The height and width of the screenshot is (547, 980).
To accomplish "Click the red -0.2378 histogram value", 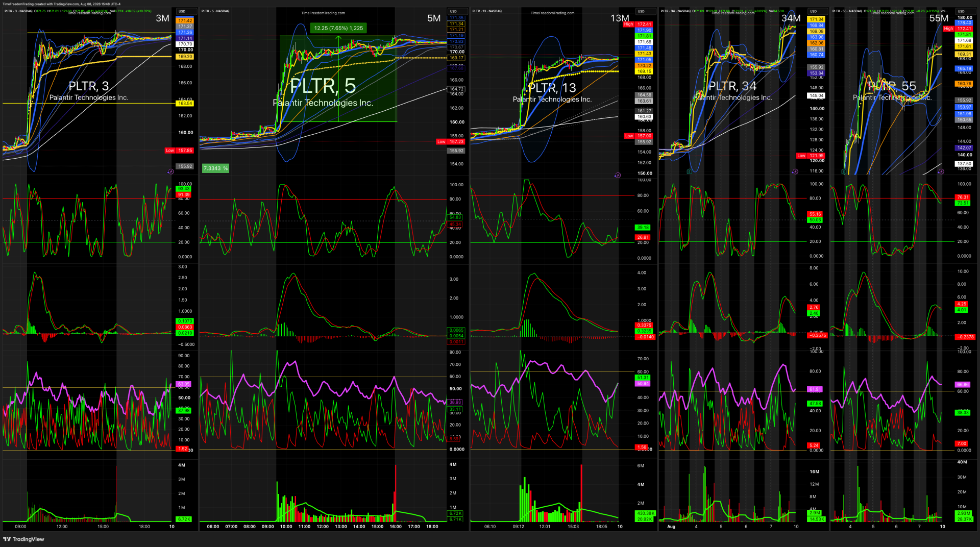I will click(965, 337).
